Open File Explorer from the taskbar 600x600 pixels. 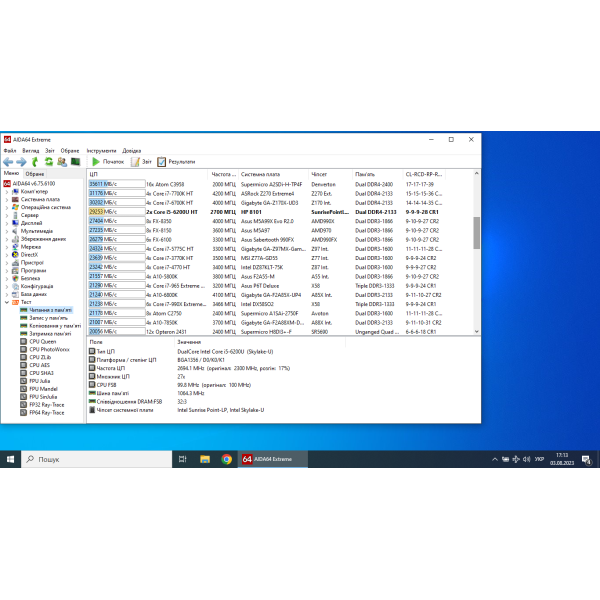point(205,459)
